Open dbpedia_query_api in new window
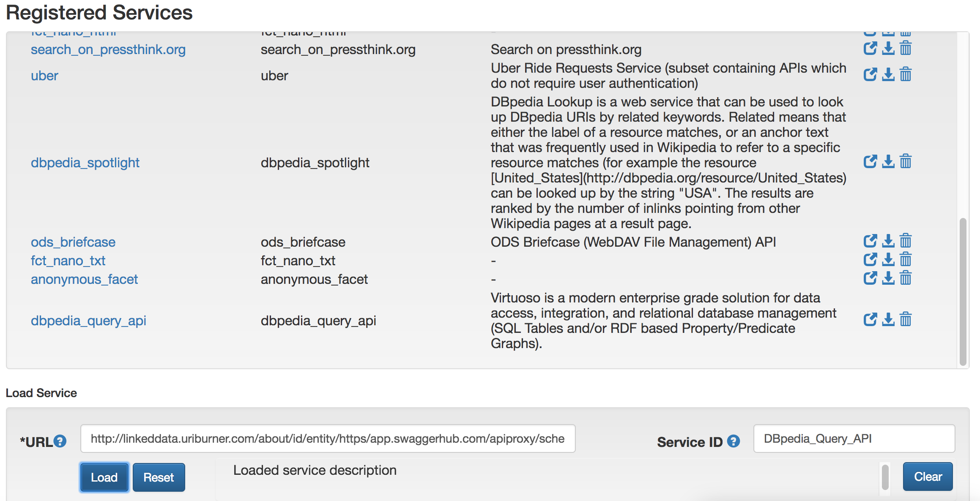Image resolution: width=980 pixels, height=501 pixels. coord(871,320)
